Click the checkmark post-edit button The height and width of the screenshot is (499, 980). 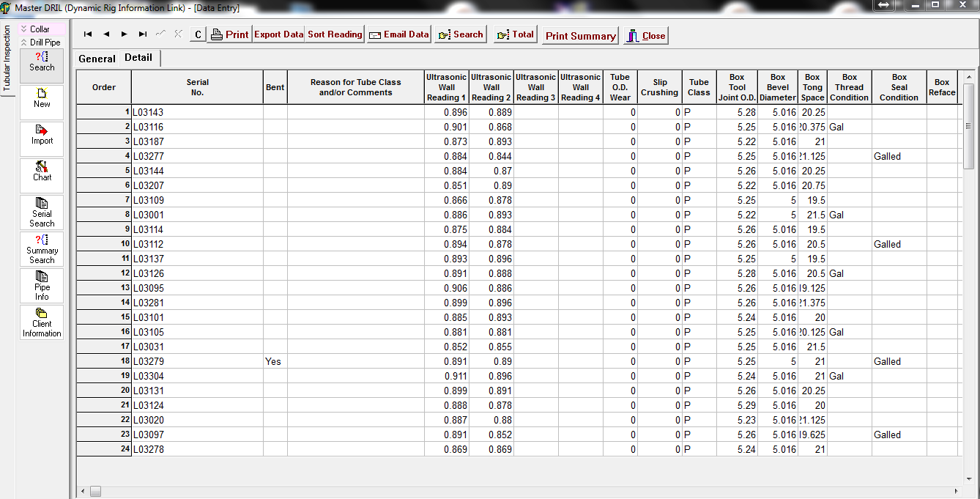pos(161,34)
